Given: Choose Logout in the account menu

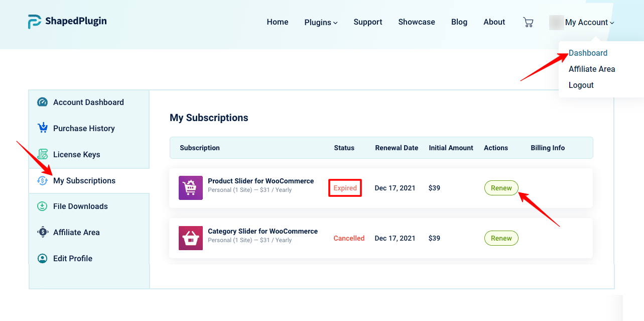Looking at the screenshot, I should pos(581,85).
